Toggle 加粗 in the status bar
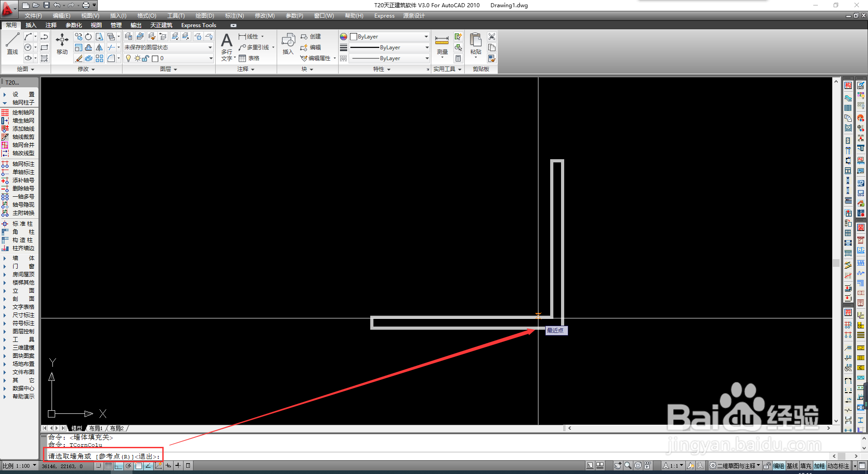The image size is (868, 474). click(x=819, y=465)
